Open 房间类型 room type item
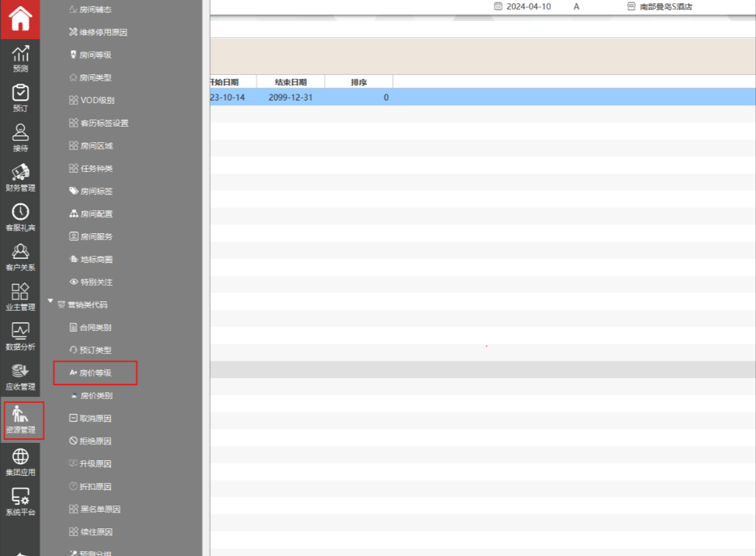 click(x=95, y=78)
